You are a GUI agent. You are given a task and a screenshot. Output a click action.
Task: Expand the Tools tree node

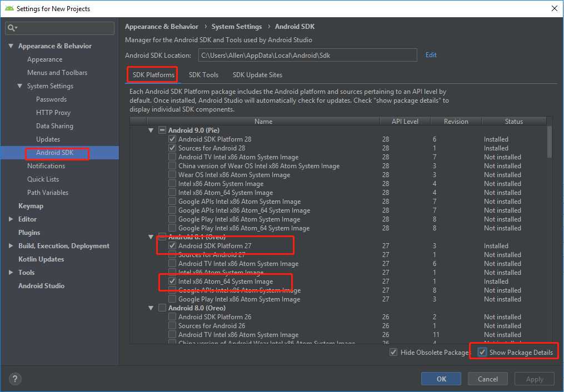[11, 273]
